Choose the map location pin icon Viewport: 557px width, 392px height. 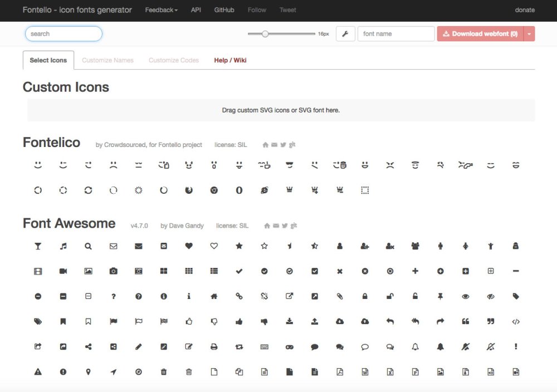(88, 372)
